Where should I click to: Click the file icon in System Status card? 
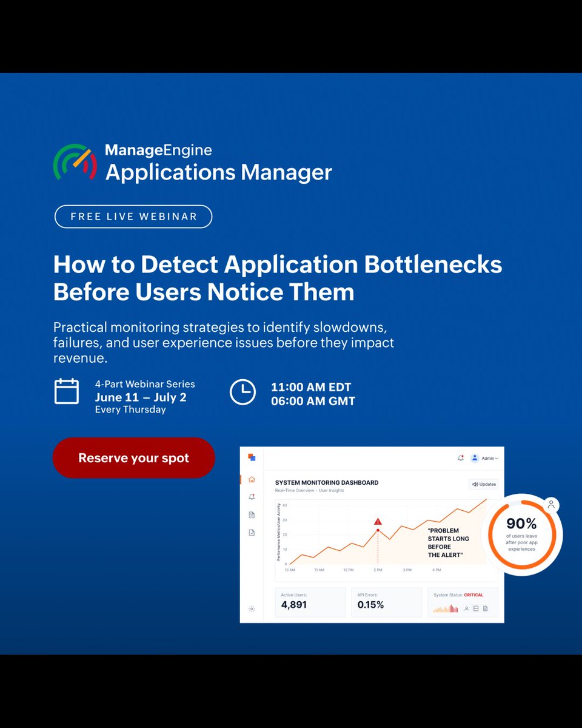(x=485, y=608)
